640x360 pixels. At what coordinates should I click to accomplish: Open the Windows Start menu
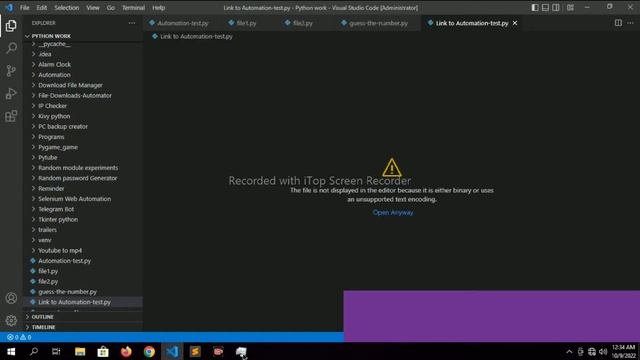11,351
